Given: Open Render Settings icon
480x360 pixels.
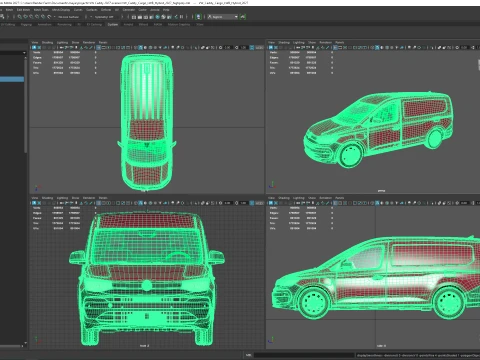Looking at the screenshot, I should pos(151,17).
